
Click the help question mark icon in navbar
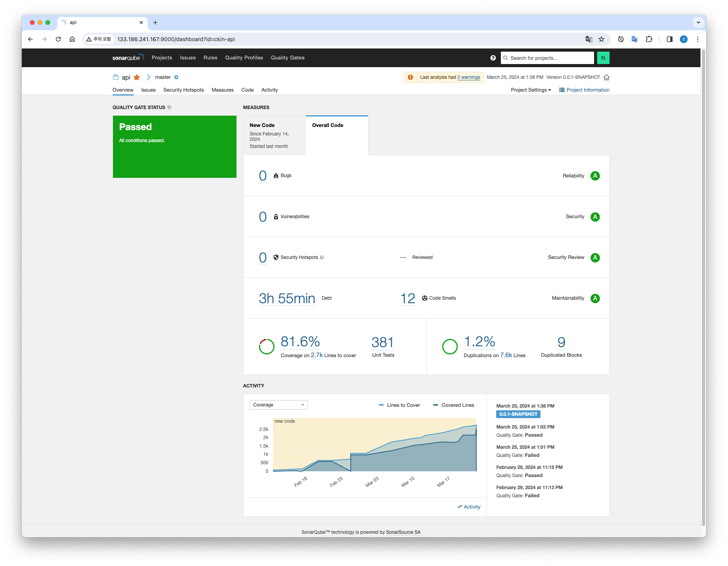tap(493, 58)
